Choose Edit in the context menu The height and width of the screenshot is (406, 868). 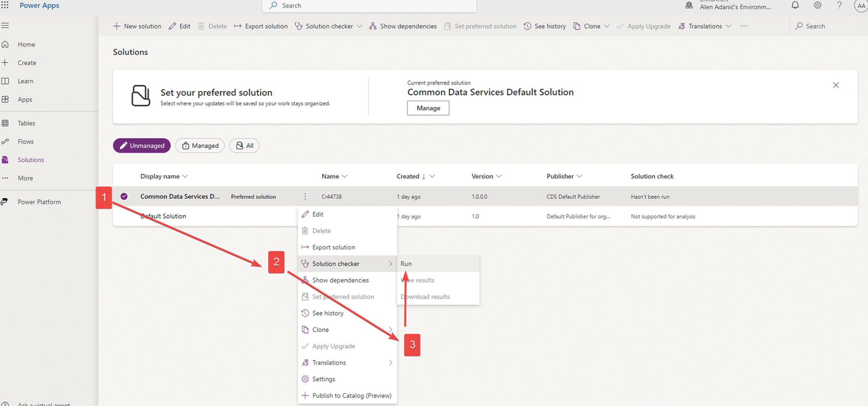[347, 214]
